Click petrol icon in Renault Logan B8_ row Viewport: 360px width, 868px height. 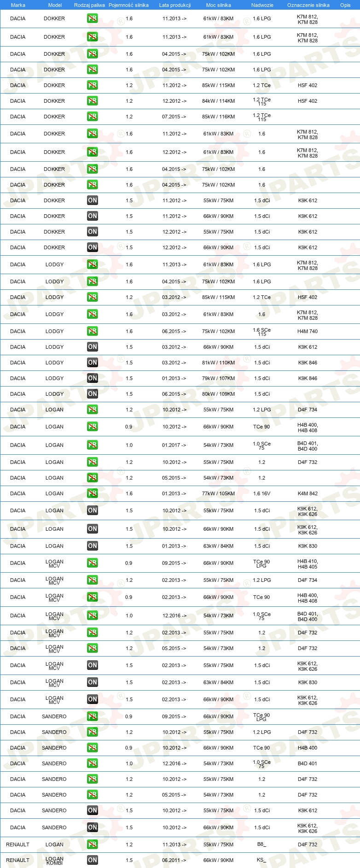point(93,845)
